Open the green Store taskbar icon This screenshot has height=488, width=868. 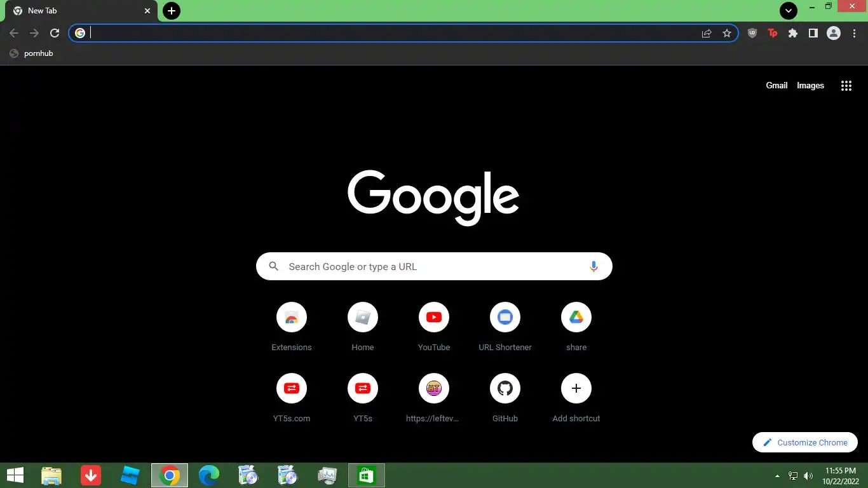(x=367, y=475)
